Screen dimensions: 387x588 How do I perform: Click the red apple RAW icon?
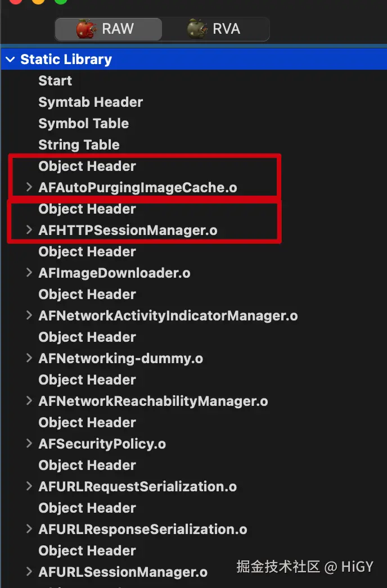[x=87, y=29]
